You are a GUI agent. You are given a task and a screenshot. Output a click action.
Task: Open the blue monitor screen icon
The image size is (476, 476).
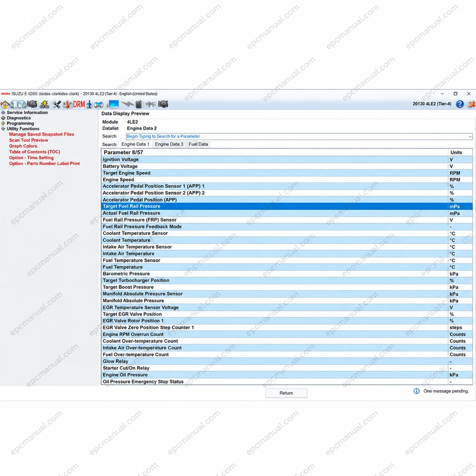pos(113,104)
